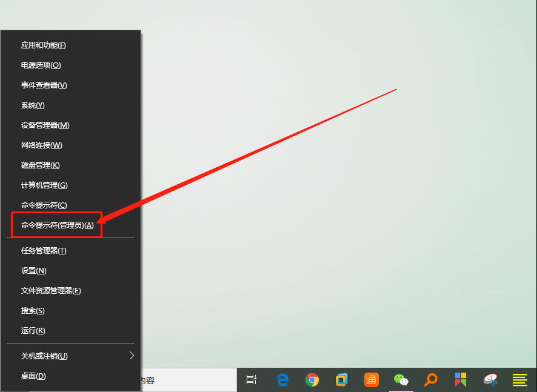Viewport: 537px width, 392px height.
Task: Click the Task View icon on the taskbar
Action: [251, 380]
